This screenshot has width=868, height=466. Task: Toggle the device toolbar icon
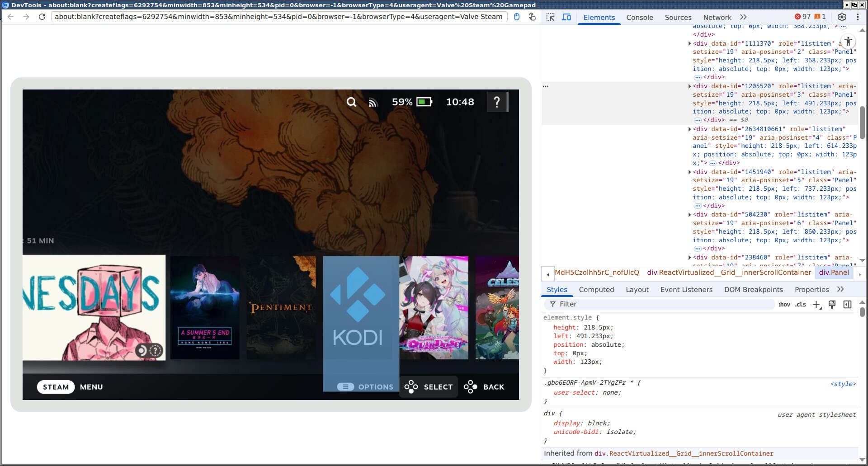566,17
